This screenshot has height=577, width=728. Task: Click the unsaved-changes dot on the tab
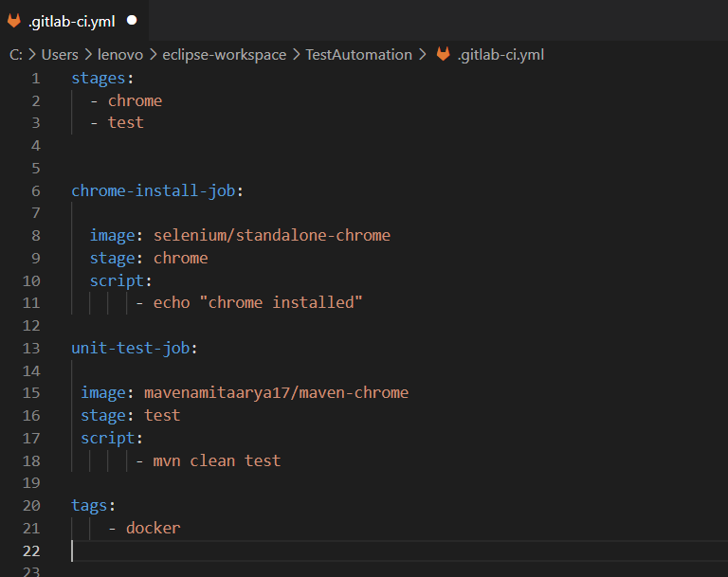point(132,21)
